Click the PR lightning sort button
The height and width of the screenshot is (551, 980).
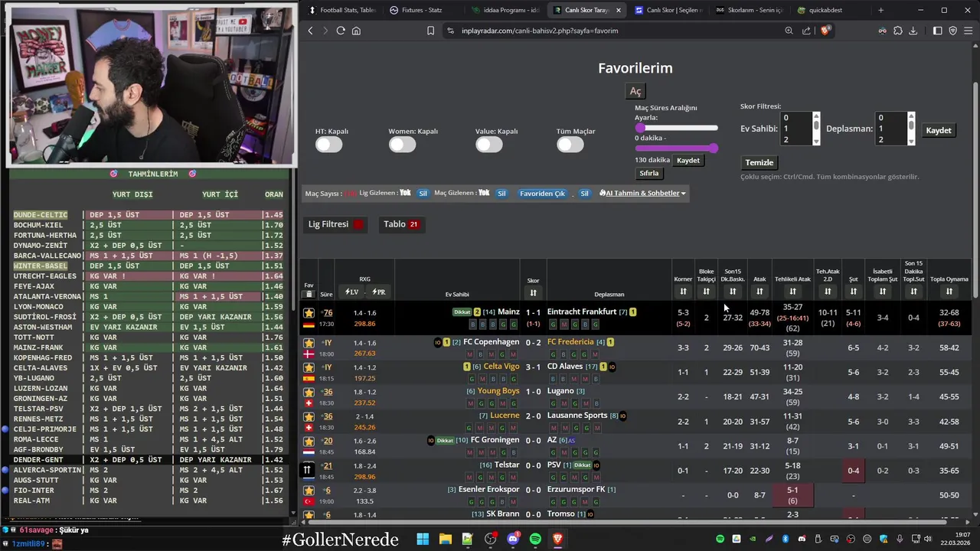[x=378, y=292]
